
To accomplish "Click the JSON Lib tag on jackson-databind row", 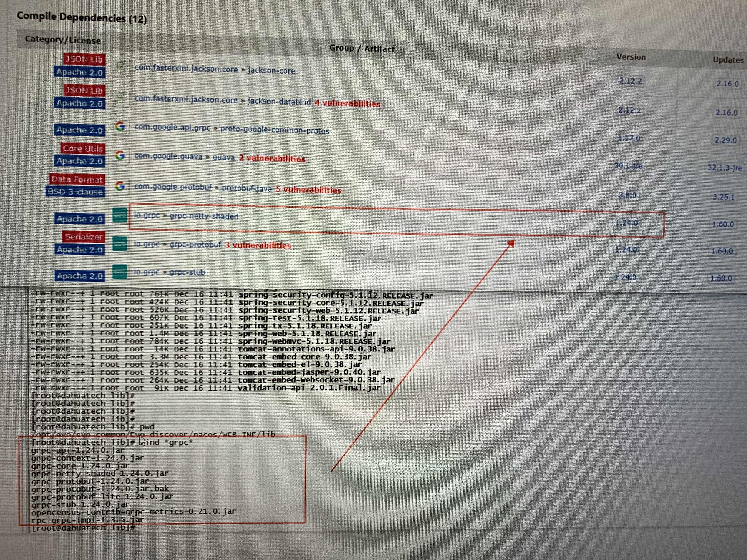I will (84, 91).
